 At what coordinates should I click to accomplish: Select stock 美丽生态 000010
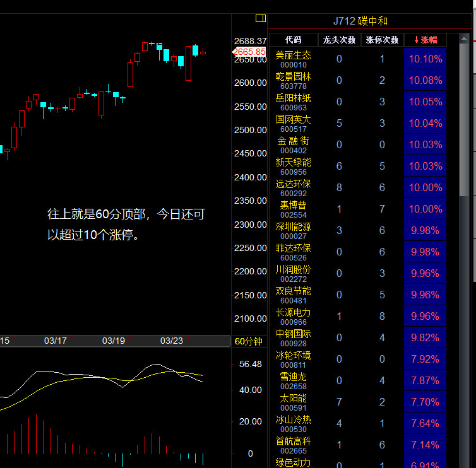click(294, 59)
